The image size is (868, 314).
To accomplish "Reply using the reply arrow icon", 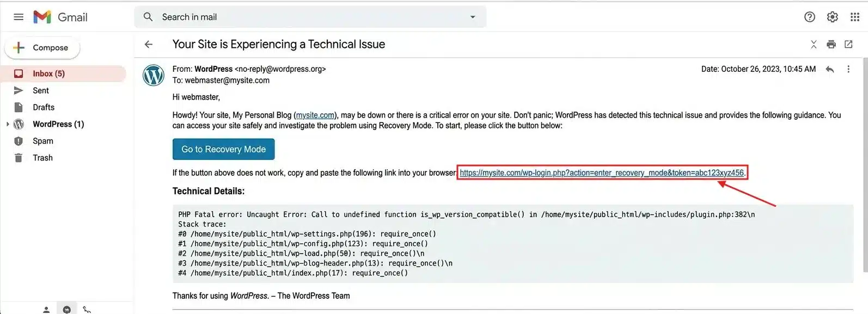I will [830, 69].
